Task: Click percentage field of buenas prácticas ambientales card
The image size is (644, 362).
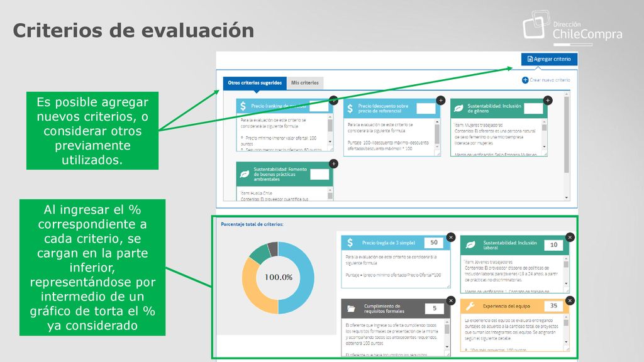Action: [319, 175]
